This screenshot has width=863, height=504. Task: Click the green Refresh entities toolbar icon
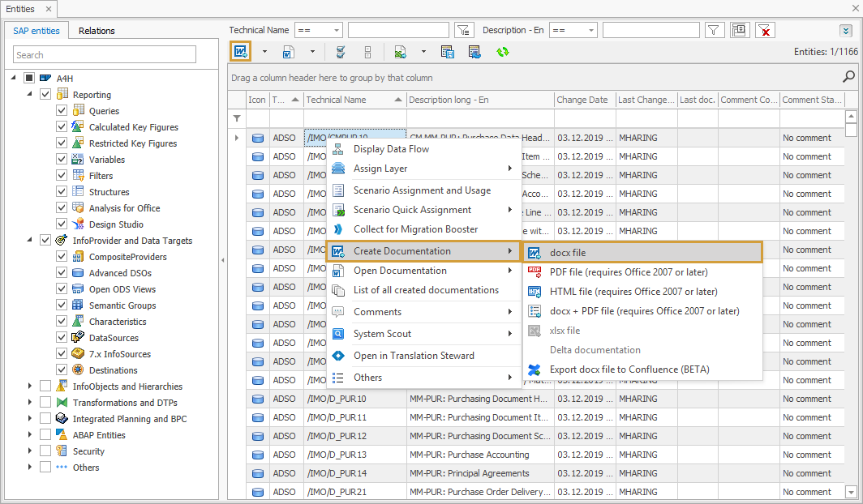(x=502, y=51)
